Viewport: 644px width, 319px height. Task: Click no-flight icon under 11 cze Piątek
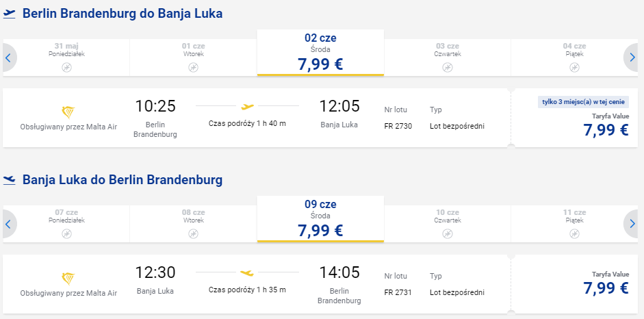pos(574,233)
